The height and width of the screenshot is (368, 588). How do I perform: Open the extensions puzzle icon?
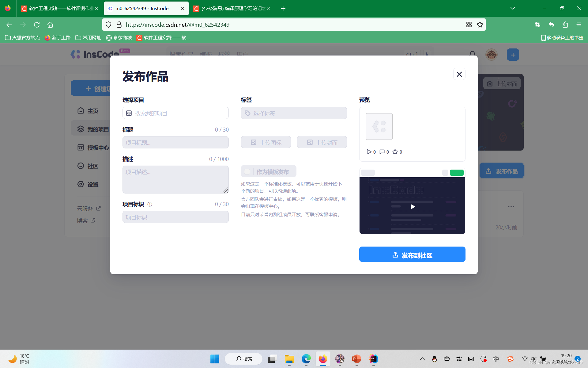pyautogui.click(x=565, y=25)
